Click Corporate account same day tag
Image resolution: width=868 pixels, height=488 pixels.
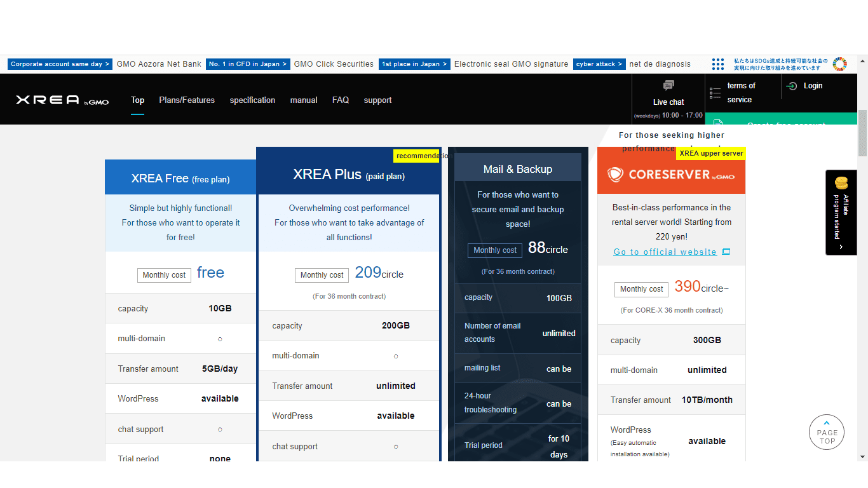[x=60, y=64]
